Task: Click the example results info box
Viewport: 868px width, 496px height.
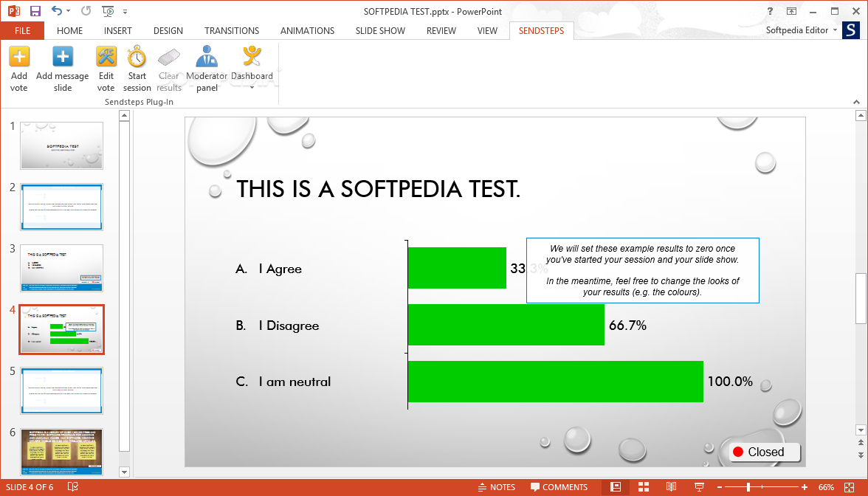Action: click(642, 270)
